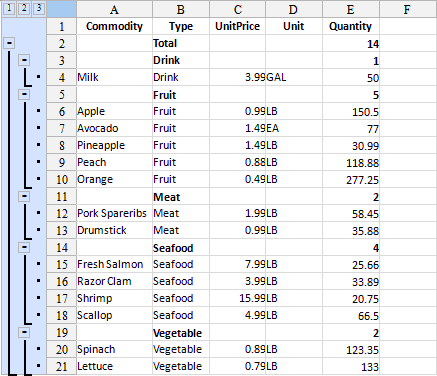
Task: Select row 10 header
Action: click(x=62, y=179)
